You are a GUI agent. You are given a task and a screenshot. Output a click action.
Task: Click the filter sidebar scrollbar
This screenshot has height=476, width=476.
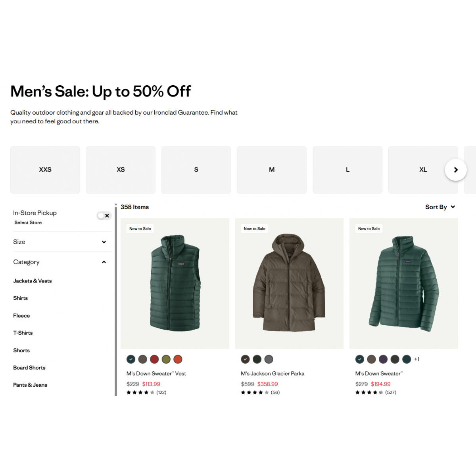click(116, 299)
